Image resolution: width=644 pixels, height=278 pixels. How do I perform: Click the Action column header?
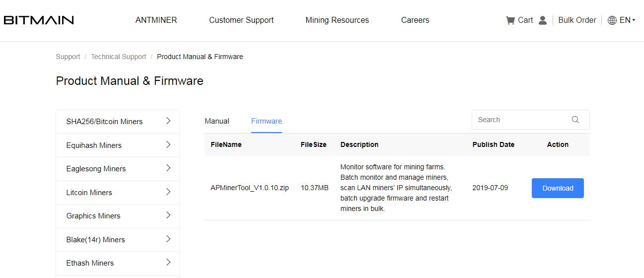point(558,144)
